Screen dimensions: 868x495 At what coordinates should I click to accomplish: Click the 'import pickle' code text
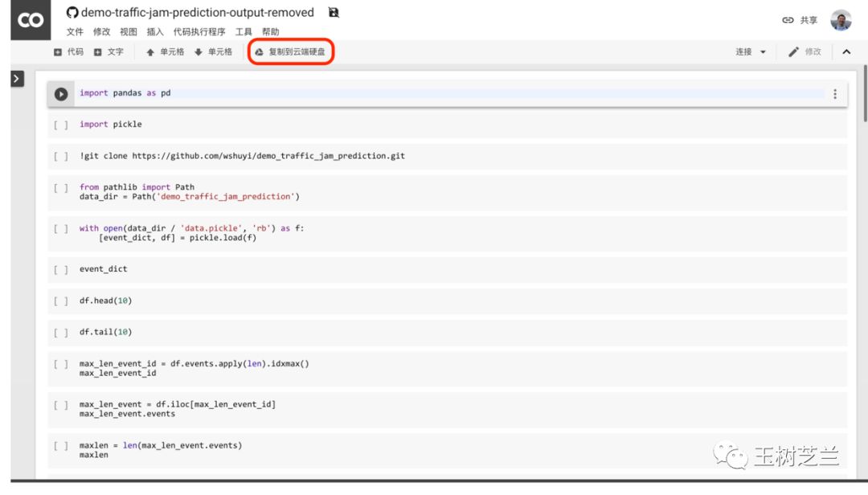tap(111, 124)
